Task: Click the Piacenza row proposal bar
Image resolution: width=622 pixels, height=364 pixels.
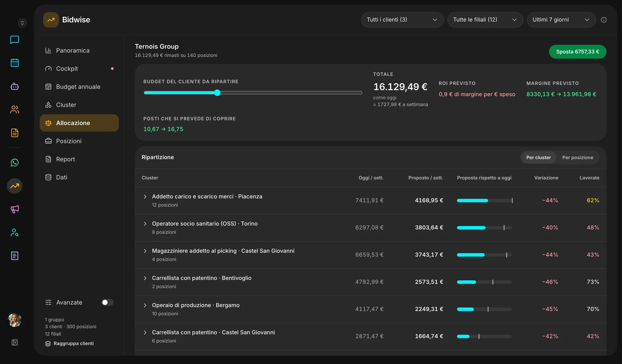Action: point(484,200)
